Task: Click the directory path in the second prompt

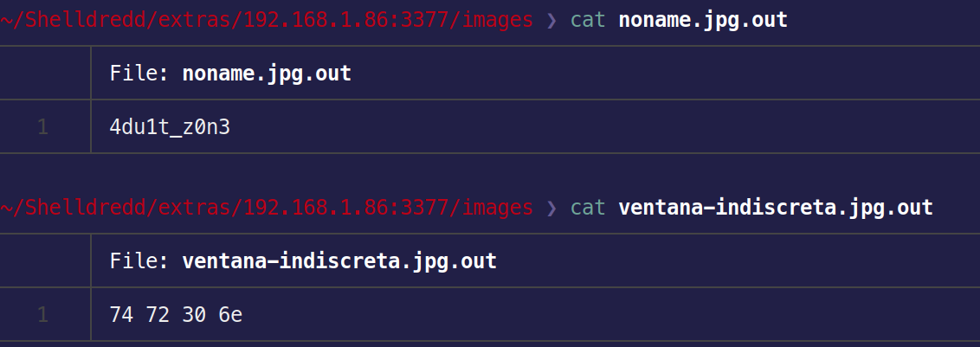Action: [268, 208]
